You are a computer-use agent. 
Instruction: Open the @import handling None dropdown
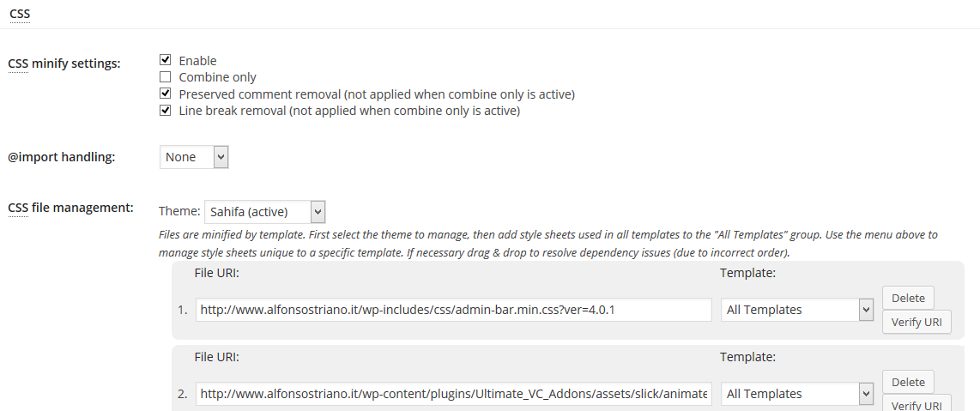(194, 157)
